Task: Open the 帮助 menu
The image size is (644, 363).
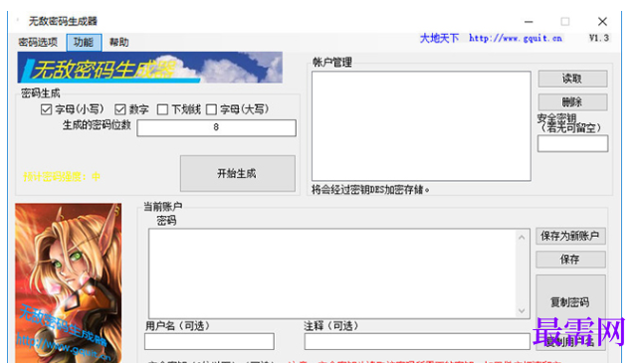Action: point(119,42)
